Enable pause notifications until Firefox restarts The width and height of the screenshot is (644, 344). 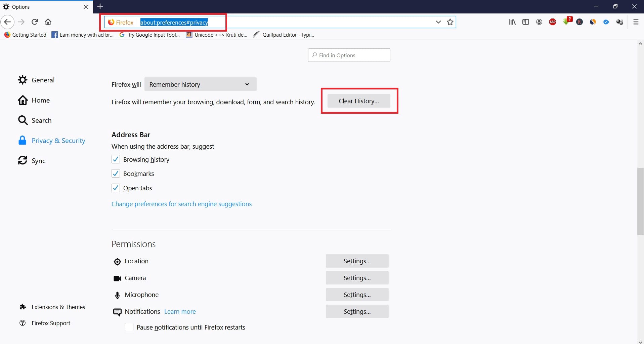tap(129, 327)
